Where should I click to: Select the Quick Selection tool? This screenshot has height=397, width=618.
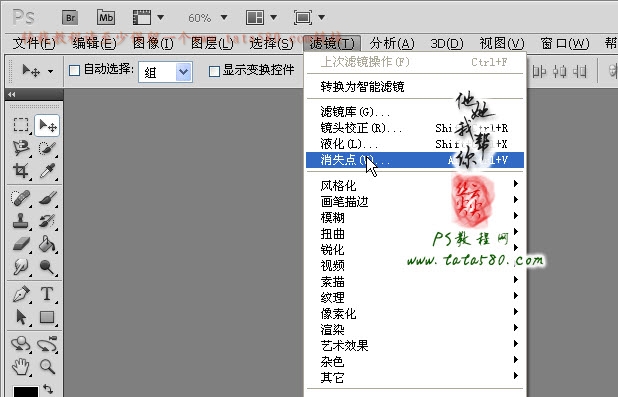click(47, 148)
